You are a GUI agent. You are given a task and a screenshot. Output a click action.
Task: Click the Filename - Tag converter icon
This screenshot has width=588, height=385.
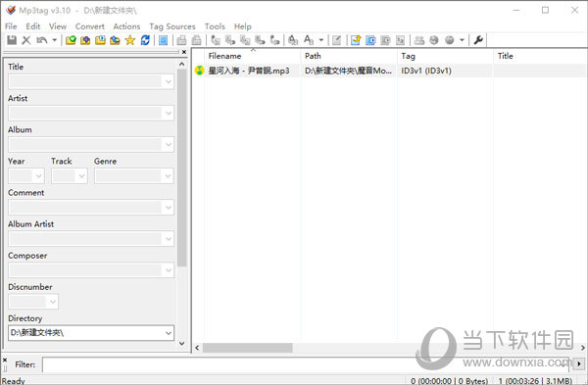[230, 40]
